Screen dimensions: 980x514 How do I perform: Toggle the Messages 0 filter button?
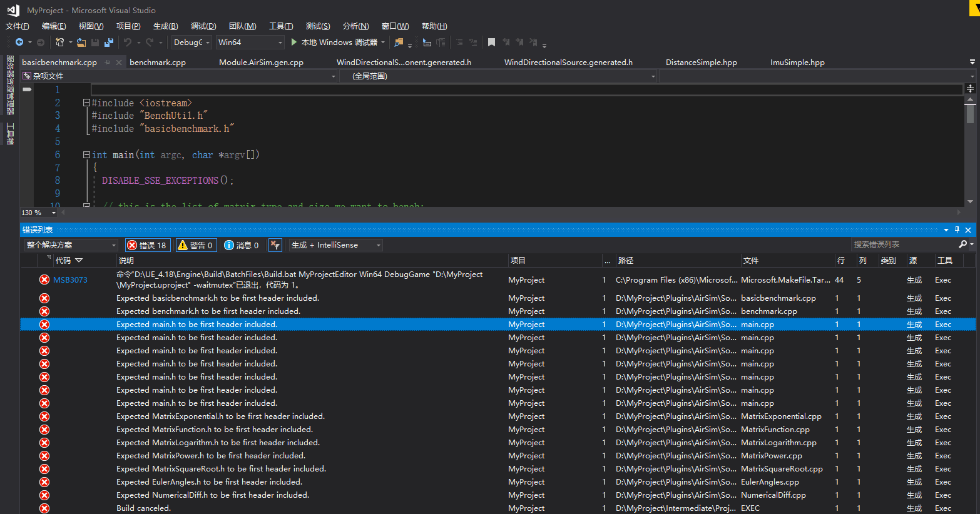(242, 245)
